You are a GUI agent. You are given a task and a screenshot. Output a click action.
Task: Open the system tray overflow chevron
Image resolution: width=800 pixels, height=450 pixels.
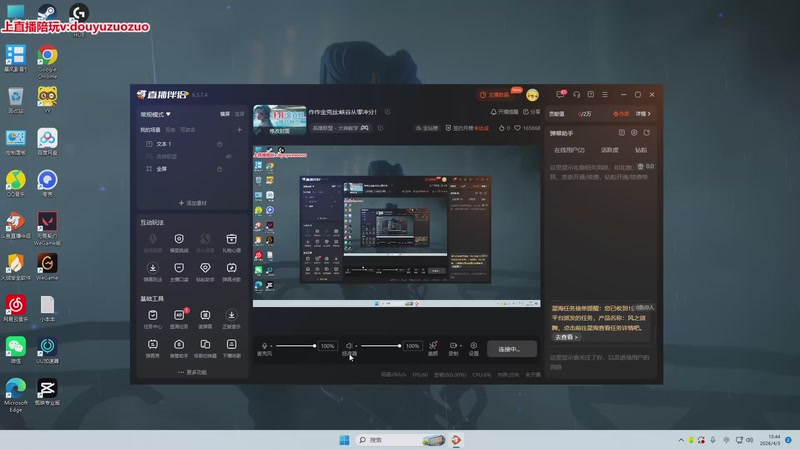681,440
